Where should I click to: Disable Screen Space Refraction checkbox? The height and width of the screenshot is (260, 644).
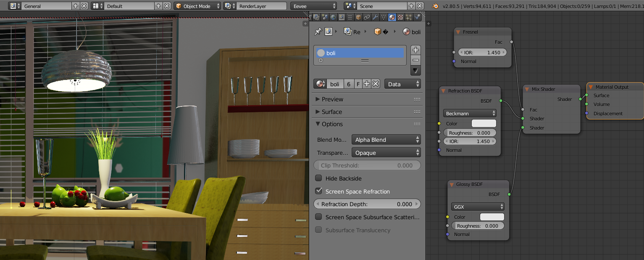(x=319, y=191)
